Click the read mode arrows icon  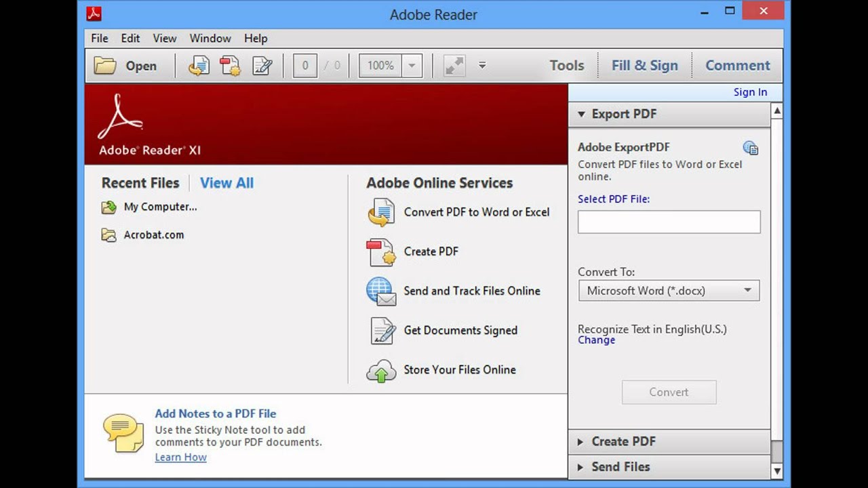coord(454,66)
